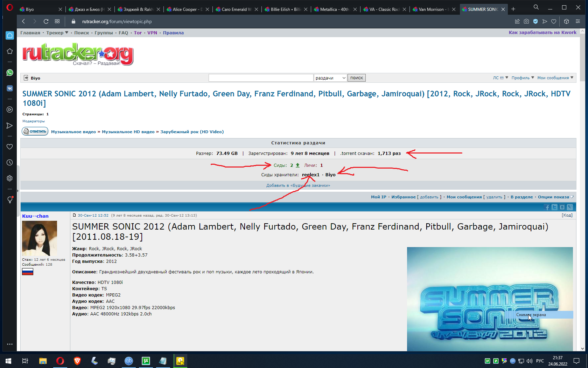The height and width of the screenshot is (368, 588).
Task: Open Opera settings from the sidebar gear
Action: pyautogui.click(x=9, y=178)
